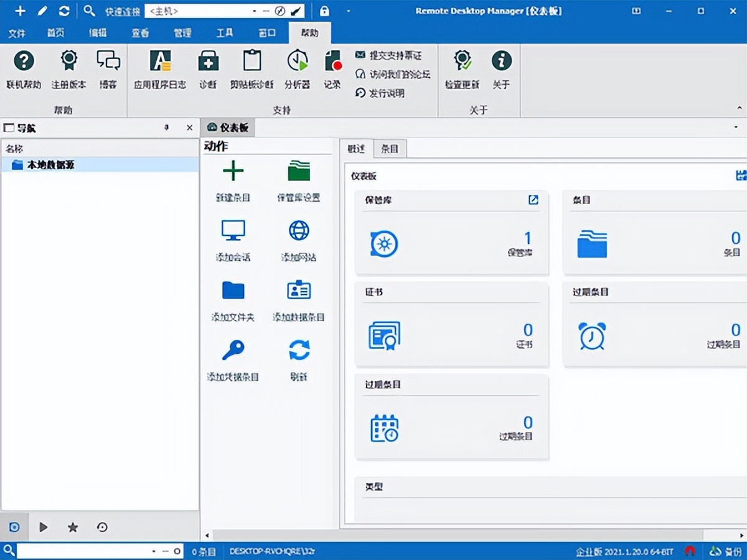Open the 工具 menu in the ribbon
This screenshot has height=560, width=747.
pyautogui.click(x=224, y=33)
